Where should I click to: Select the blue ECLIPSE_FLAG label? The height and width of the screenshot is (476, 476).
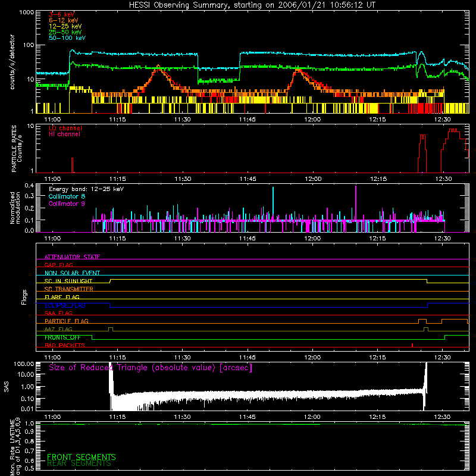(x=65, y=305)
